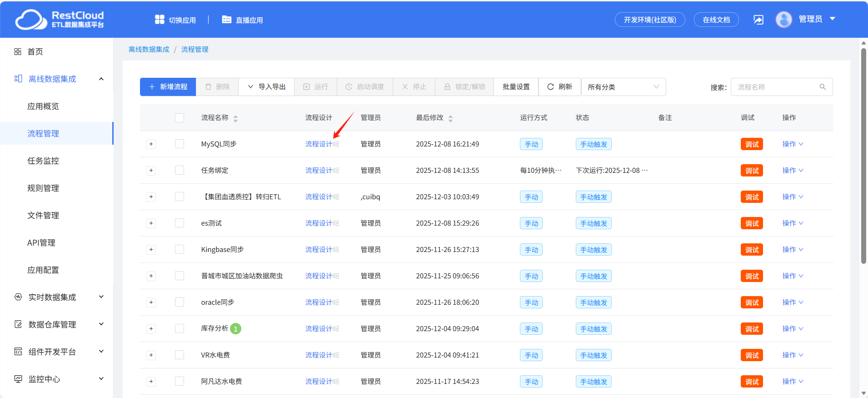Open the 在线文档 button
Viewport: 868px width, 398px height.
[x=716, y=20]
